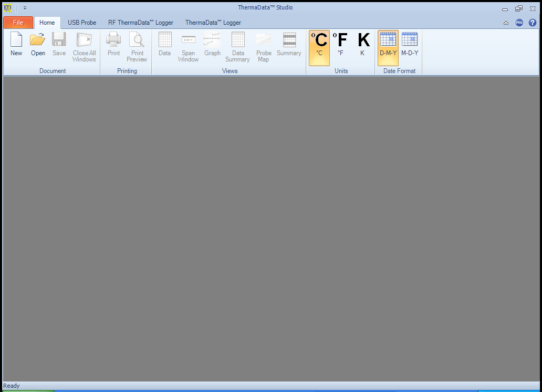542x392 pixels.
Task: Open the Probe Map view
Action: pyautogui.click(x=264, y=47)
